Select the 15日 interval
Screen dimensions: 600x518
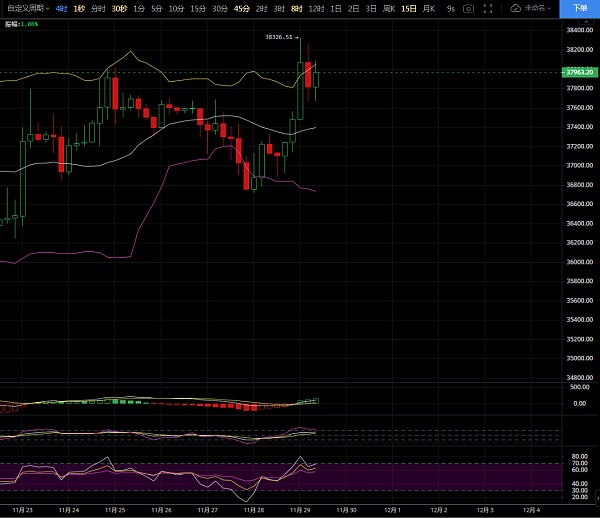(x=409, y=8)
